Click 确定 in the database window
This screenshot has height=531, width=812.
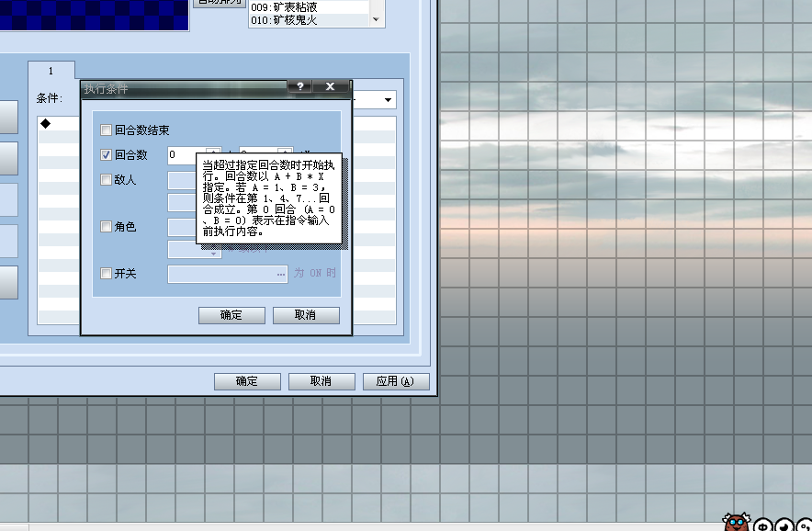coord(247,381)
